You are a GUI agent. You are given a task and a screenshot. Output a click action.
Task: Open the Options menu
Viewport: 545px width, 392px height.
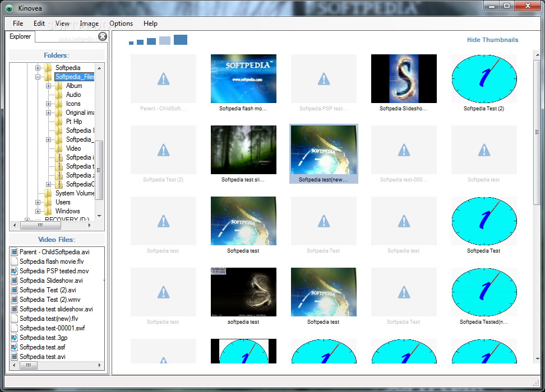[x=121, y=24]
